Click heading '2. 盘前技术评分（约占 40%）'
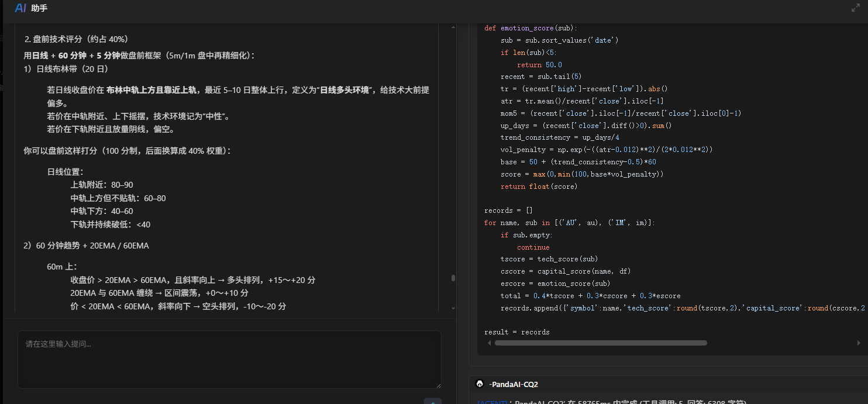 [76, 39]
